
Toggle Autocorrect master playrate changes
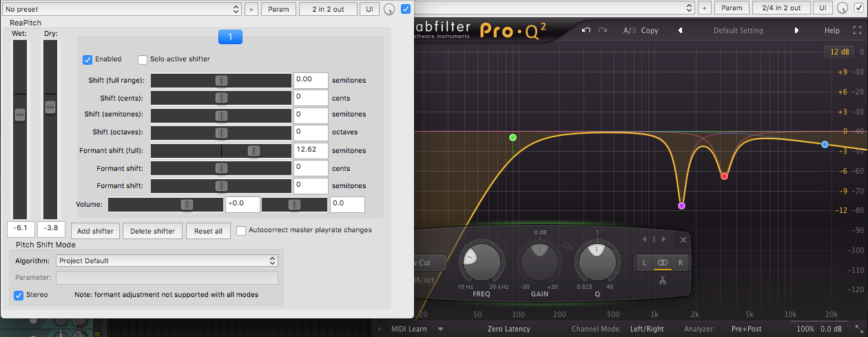click(x=241, y=230)
